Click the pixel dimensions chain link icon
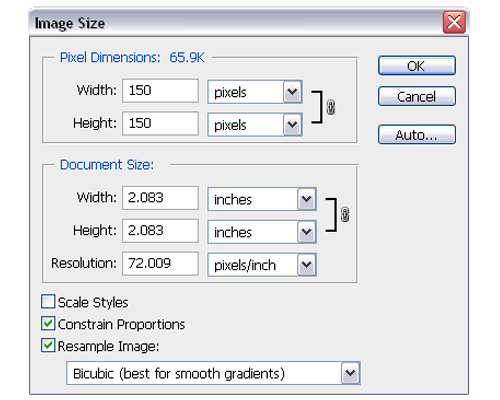500x400 pixels. click(x=330, y=107)
